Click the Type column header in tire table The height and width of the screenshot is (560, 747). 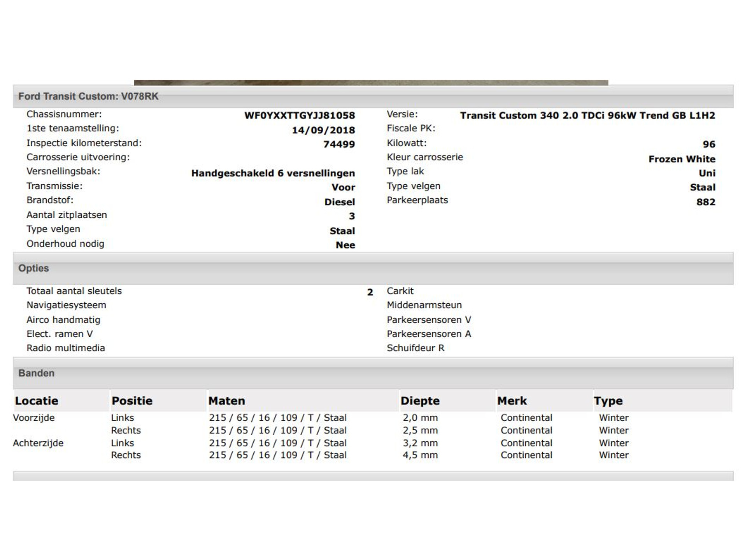click(x=608, y=401)
